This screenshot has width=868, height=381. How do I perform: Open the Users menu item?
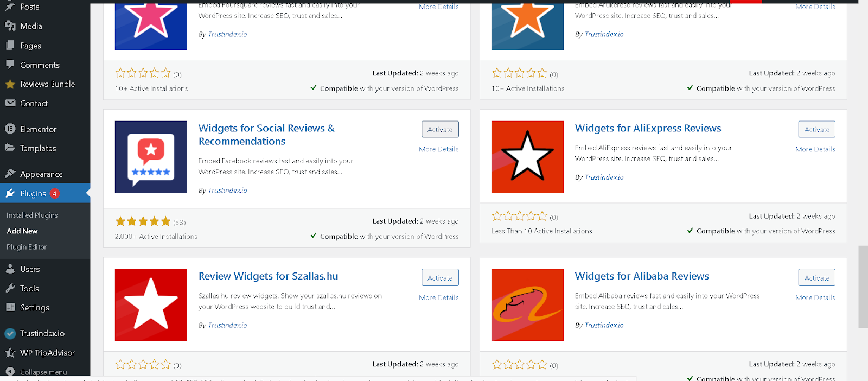click(30, 269)
